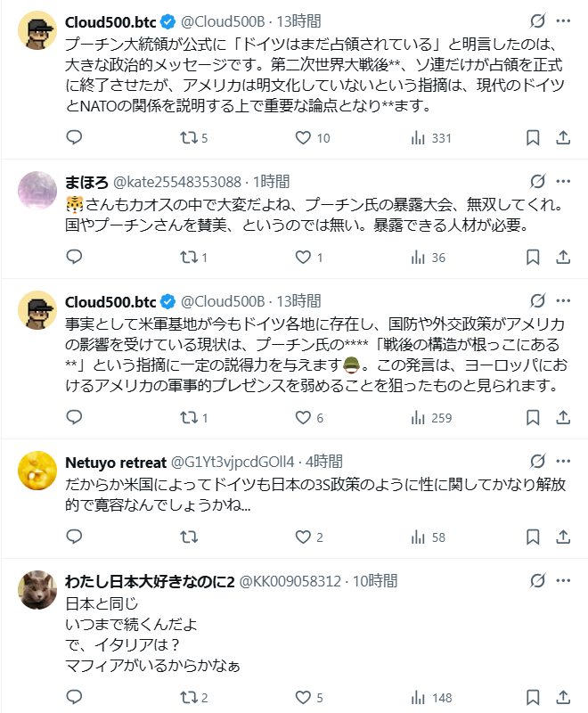This screenshot has height=713, width=588.
Task: Repost the first Cloud500.btc tweet with 5 reposts
Action: (x=189, y=137)
